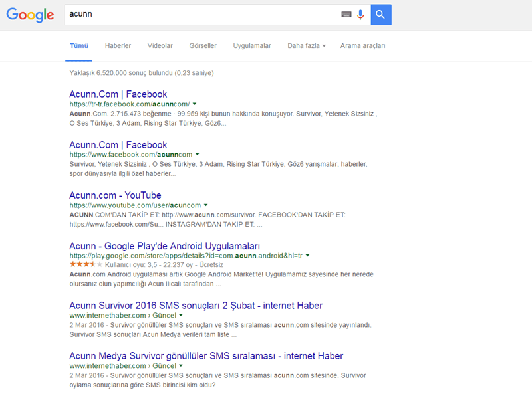Open Acun Survivor 2016 SMS sonuçları article
This screenshot has width=532, height=398.
point(196,306)
